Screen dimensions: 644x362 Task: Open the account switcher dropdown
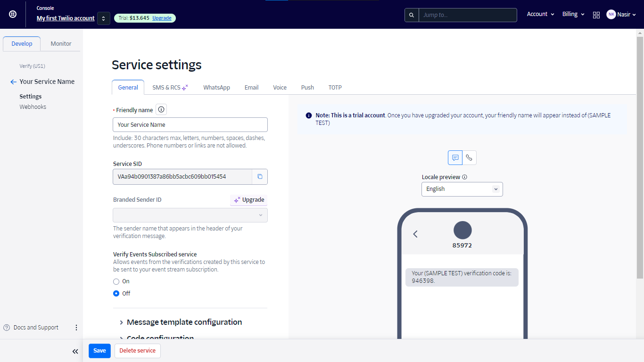pyautogui.click(x=104, y=18)
